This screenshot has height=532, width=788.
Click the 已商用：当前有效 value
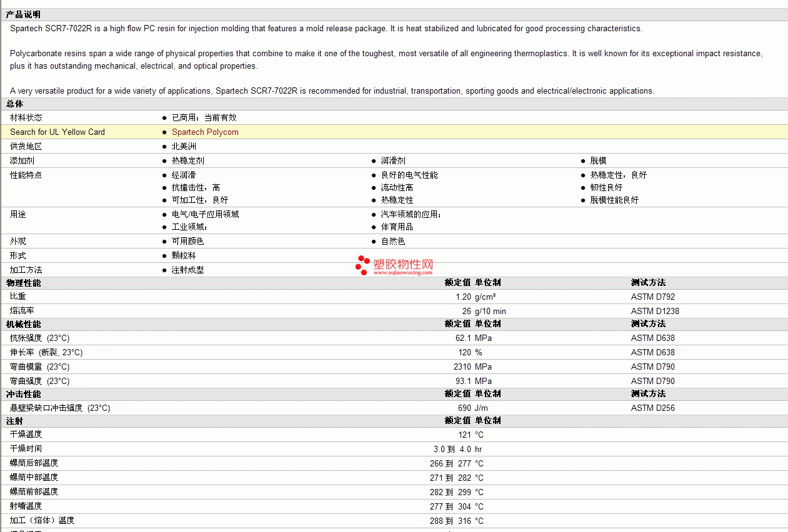click(204, 117)
